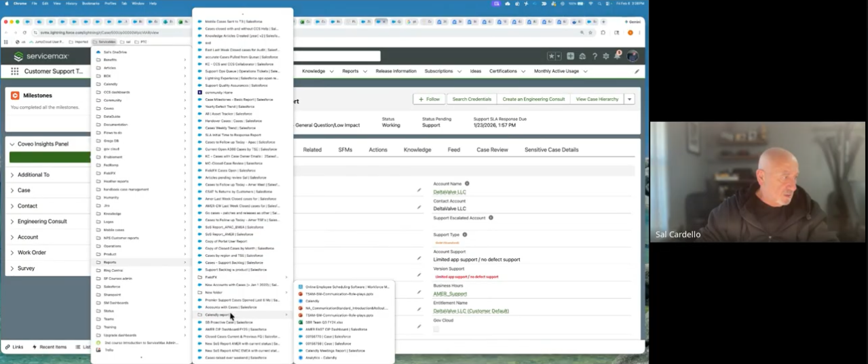Click the user avatar in Salesforce header

click(x=632, y=56)
